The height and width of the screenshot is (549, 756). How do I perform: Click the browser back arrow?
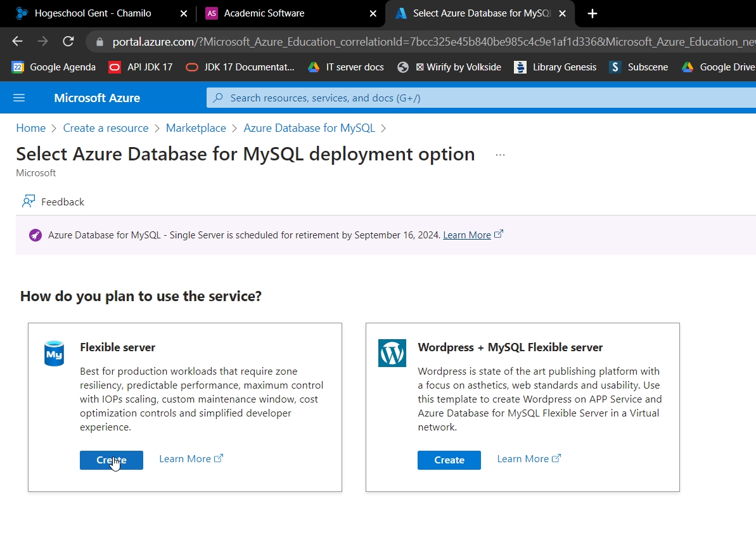click(17, 41)
